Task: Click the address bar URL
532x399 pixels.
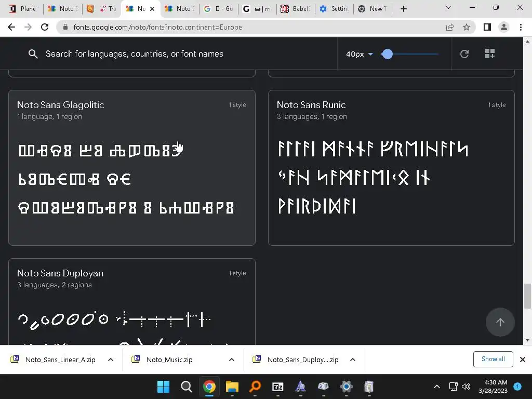Action: [x=157, y=27]
